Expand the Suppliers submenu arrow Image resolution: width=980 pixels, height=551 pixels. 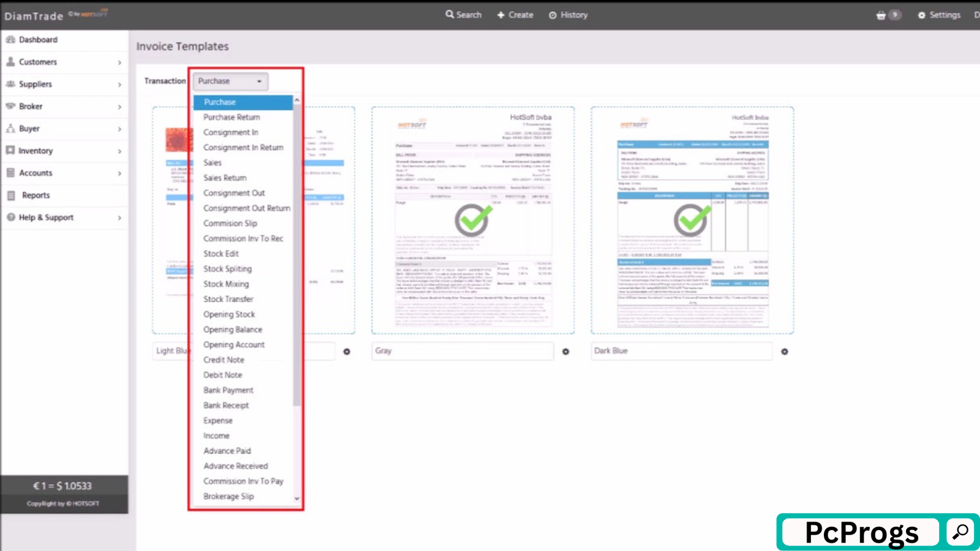coord(119,84)
